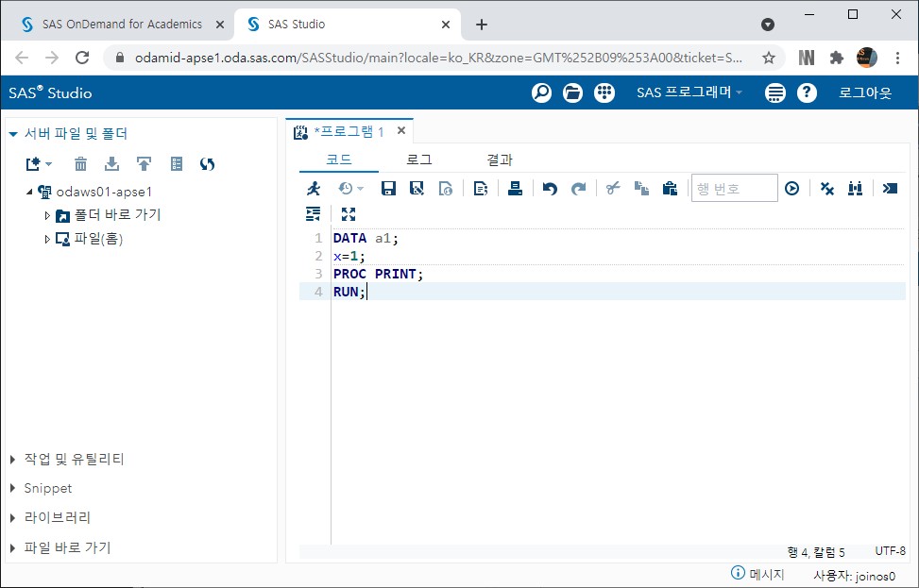
Task: Go to line arrow button
Action: coord(791,188)
